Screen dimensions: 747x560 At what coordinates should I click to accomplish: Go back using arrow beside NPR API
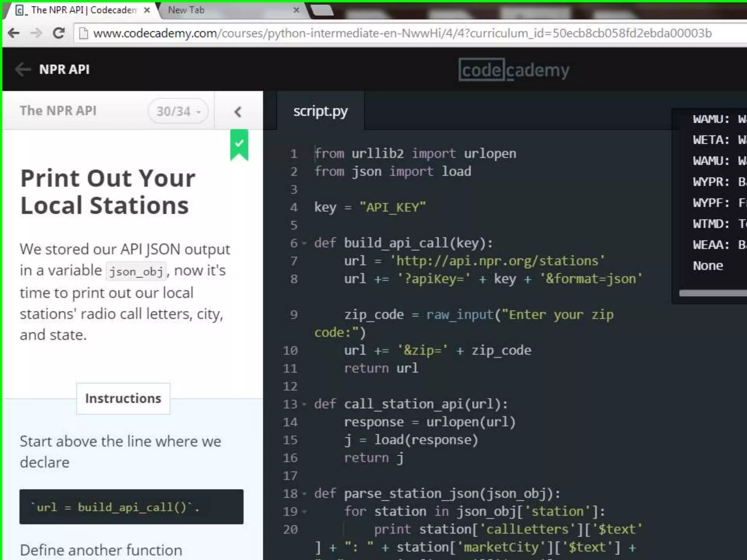(23, 69)
